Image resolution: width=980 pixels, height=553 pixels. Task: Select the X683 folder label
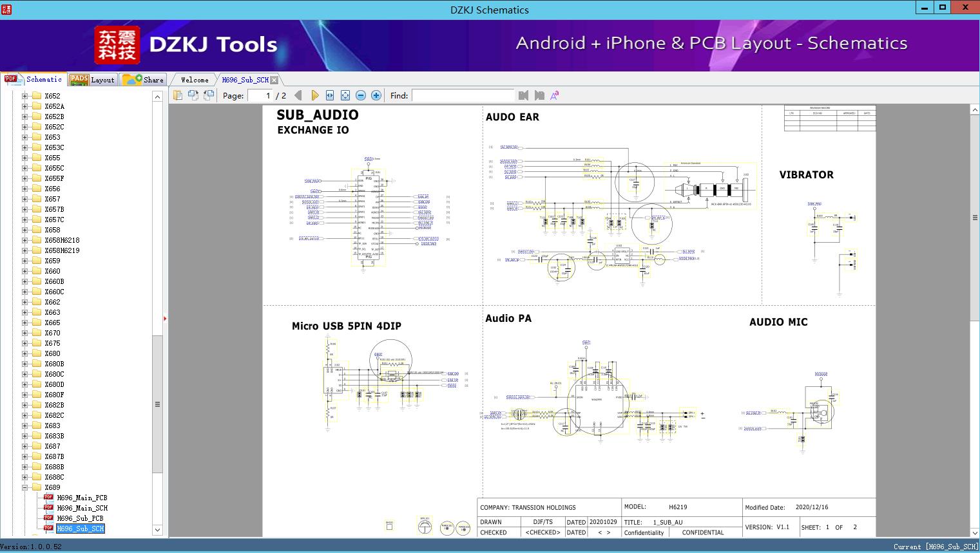pos(52,426)
